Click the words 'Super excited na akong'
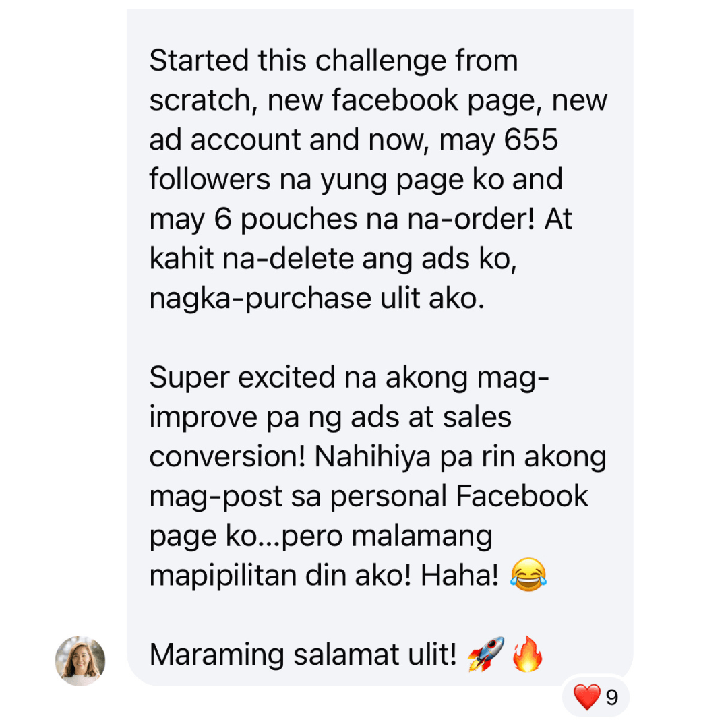This screenshot has width=728, height=728. click(x=308, y=377)
